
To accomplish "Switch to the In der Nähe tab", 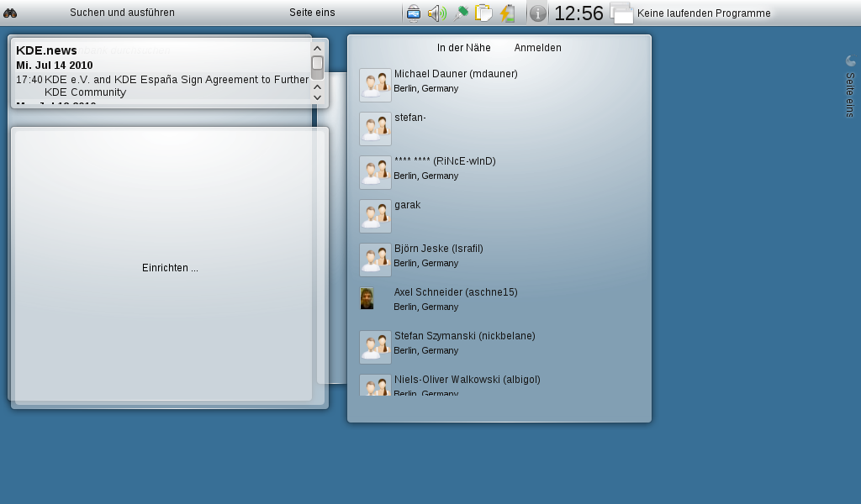I will coord(463,48).
